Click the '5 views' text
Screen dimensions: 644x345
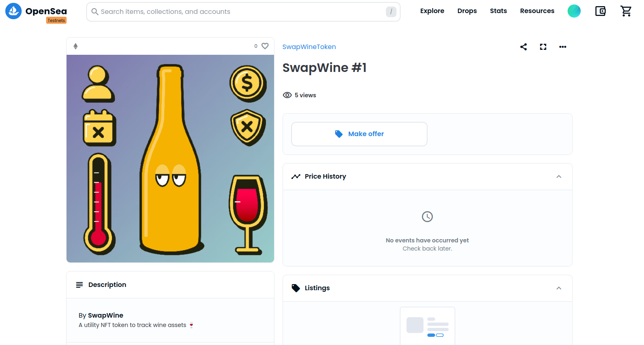click(305, 95)
